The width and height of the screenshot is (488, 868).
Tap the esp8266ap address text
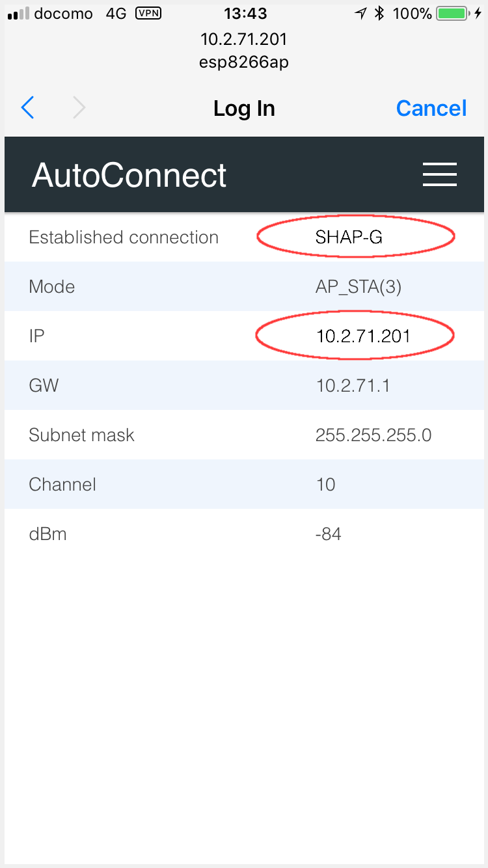click(x=244, y=62)
